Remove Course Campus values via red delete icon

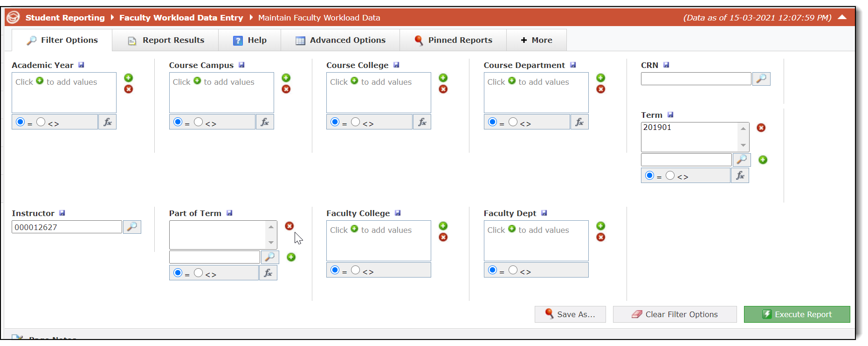tap(286, 88)
